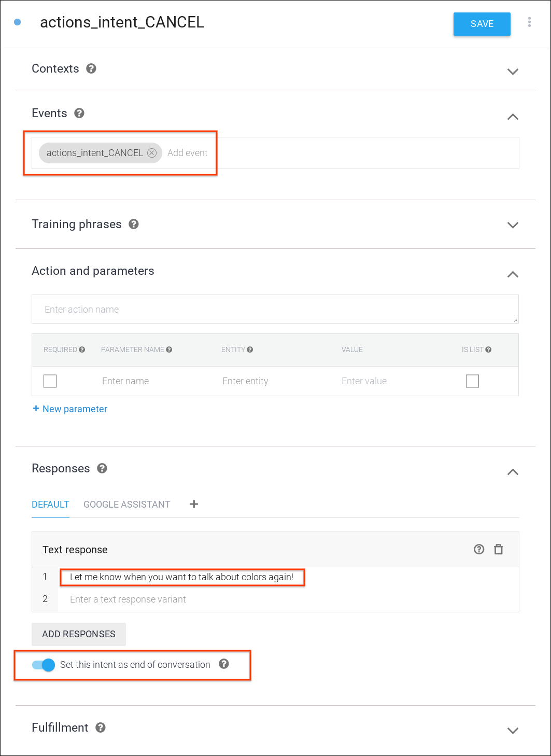551x756 pixels.
Task: Remove the actions_intent_CANCEL event chip
Action: click(152, 153)
